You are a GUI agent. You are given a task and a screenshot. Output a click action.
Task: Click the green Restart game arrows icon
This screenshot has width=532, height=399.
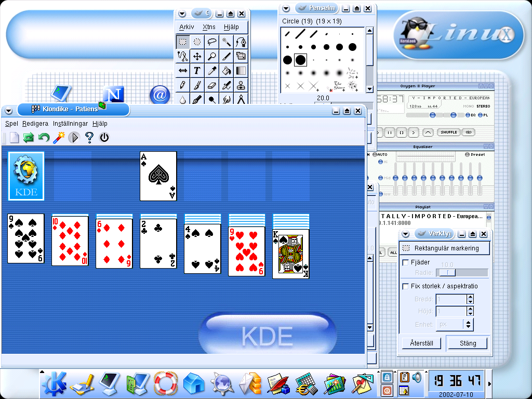click(29, 137)
